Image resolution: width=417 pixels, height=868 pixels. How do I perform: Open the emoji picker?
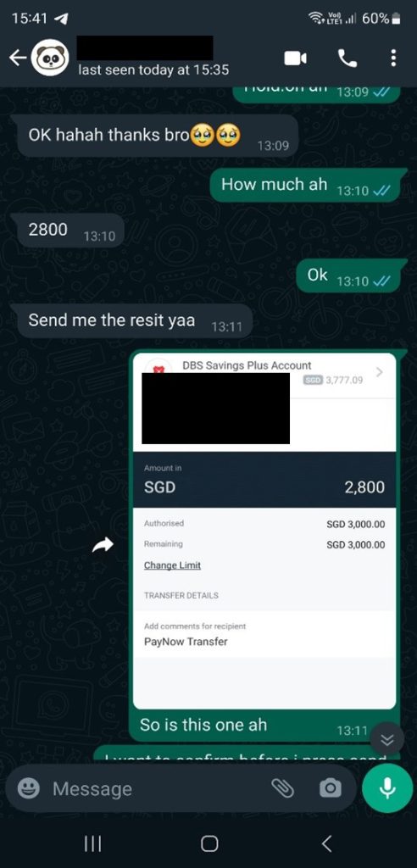(28, 788)
